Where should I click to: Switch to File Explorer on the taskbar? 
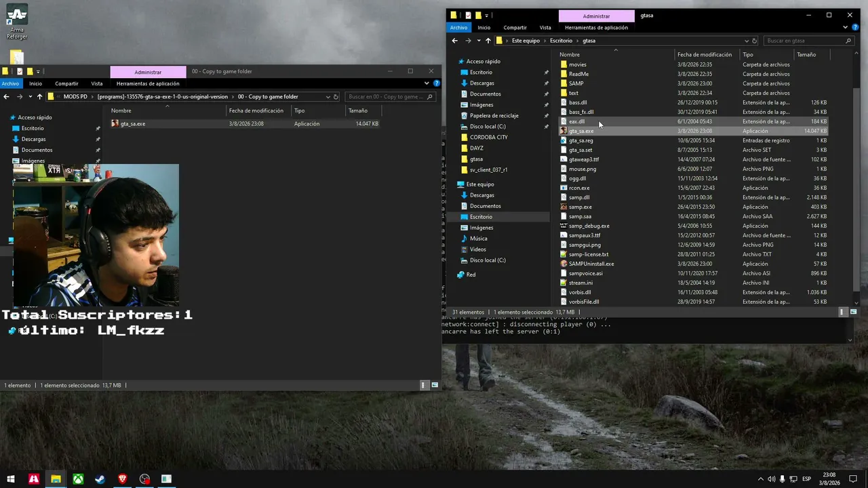[x=56, y=479]
